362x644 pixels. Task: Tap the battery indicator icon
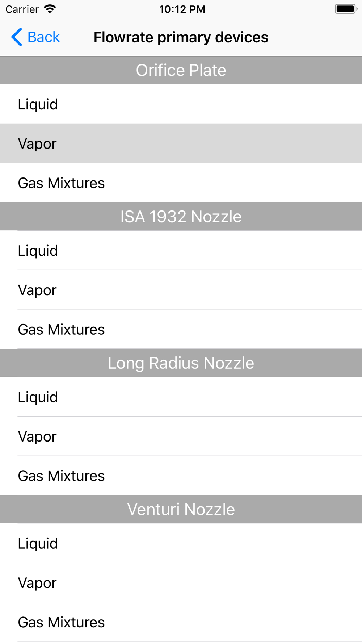(346, 9)
